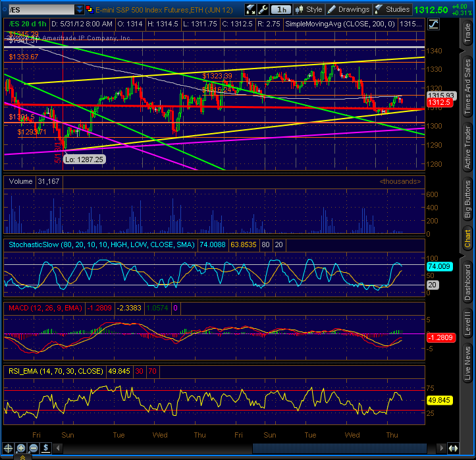Zoom in with the plus magnifier
Viewport: 476px width, 460px height.
point(21,448)
